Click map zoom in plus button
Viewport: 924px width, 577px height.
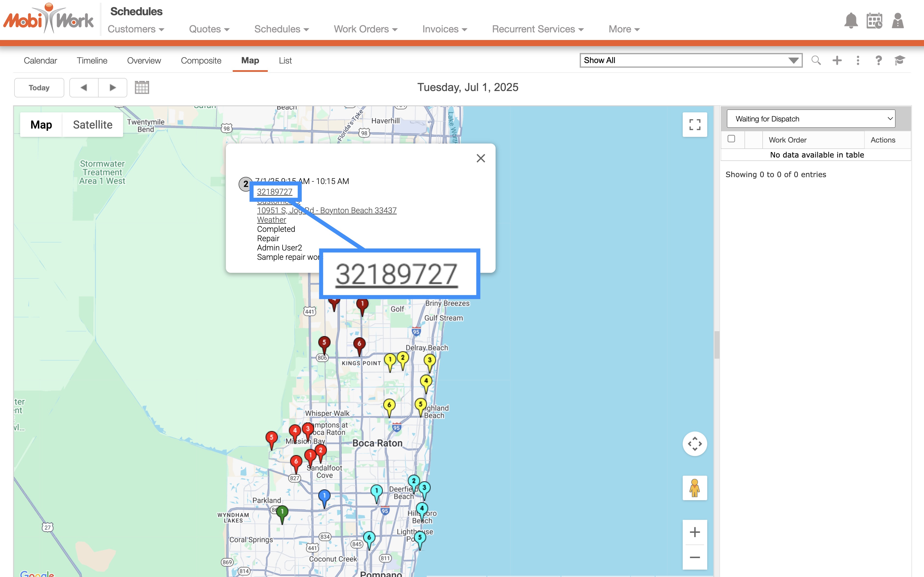tap(694, 532)
